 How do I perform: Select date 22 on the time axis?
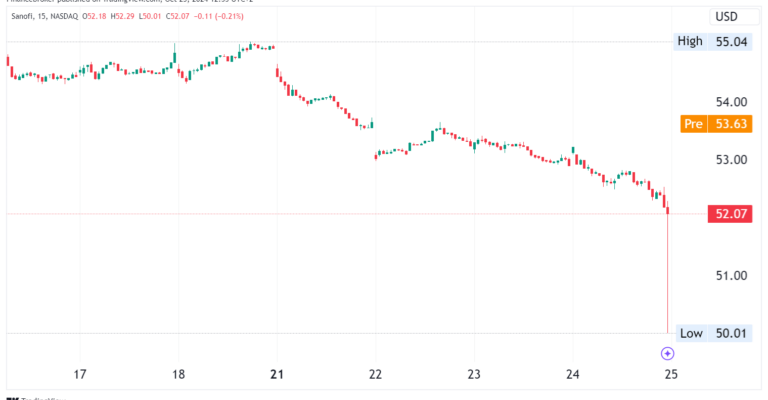375,375
